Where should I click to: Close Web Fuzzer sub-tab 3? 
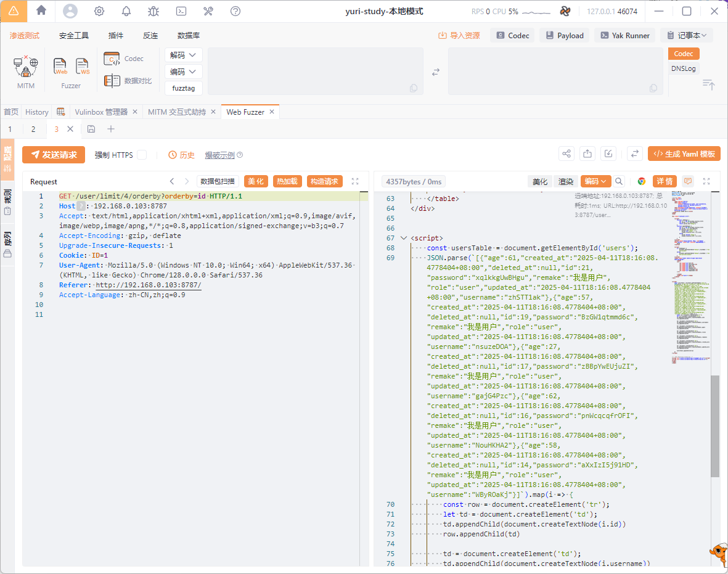coord(70,129)
